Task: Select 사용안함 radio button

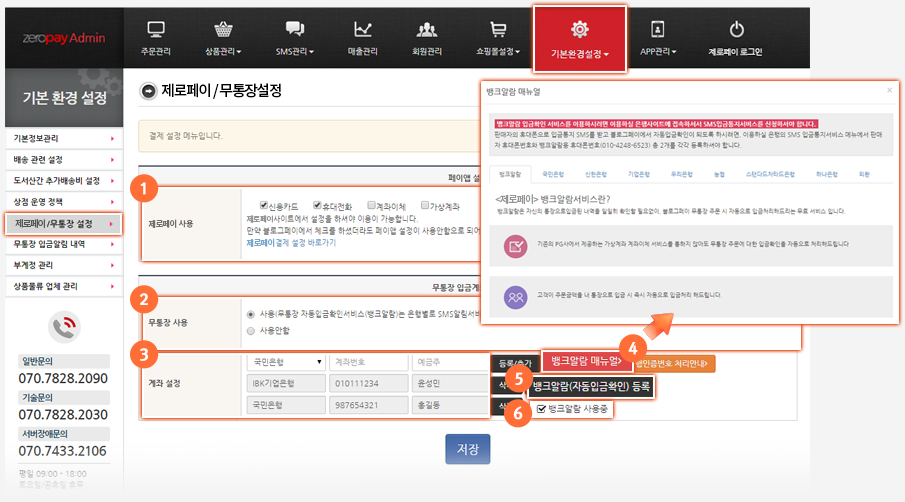Action: [250, 331]
